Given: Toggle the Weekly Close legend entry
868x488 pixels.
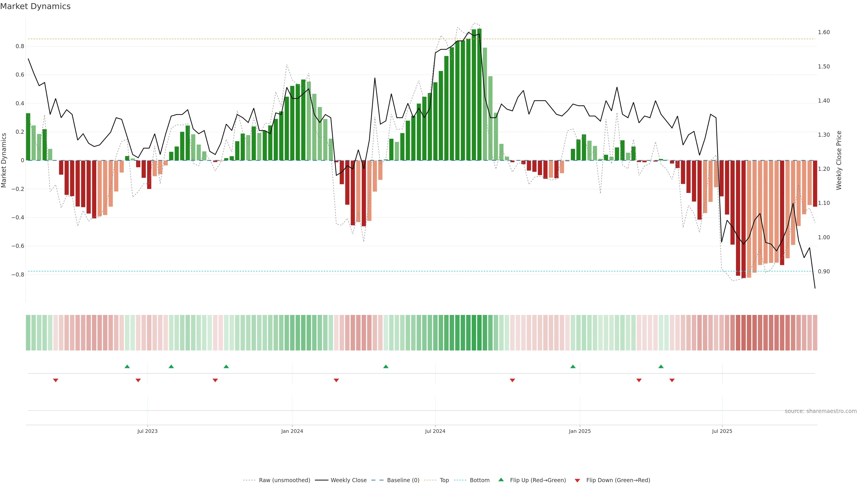Looking at the screenshot, I should [348, 480].
